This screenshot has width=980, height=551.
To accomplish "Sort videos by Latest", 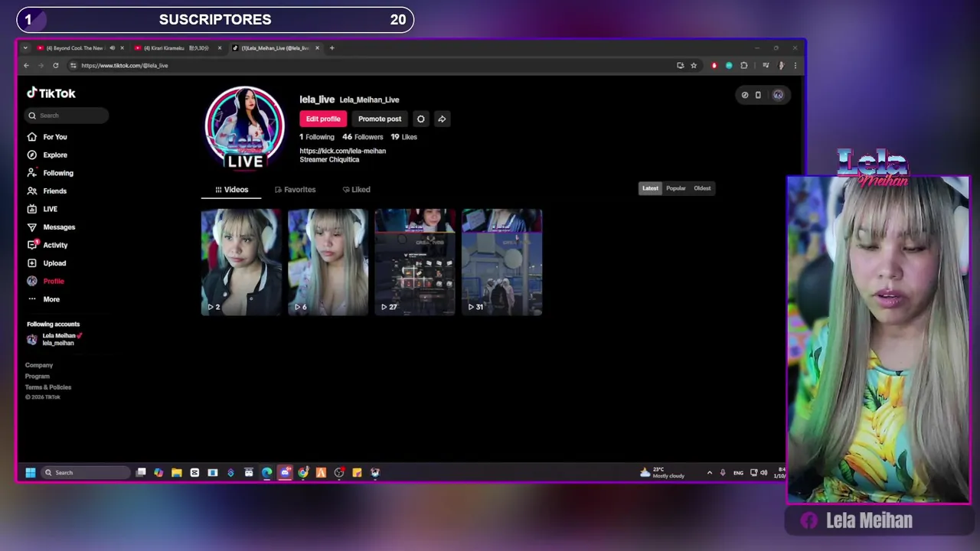I will (650, 188).
